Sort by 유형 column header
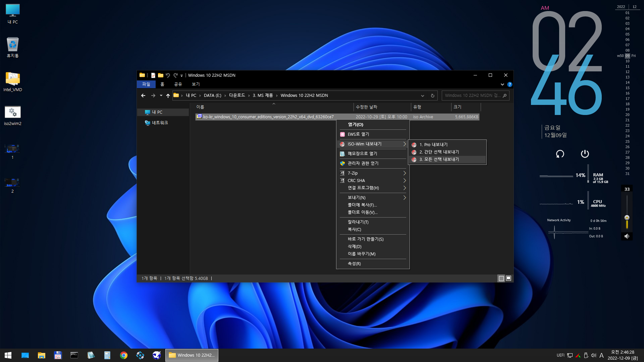The width and height of the screenshot is (644, 362). point(431,107)
